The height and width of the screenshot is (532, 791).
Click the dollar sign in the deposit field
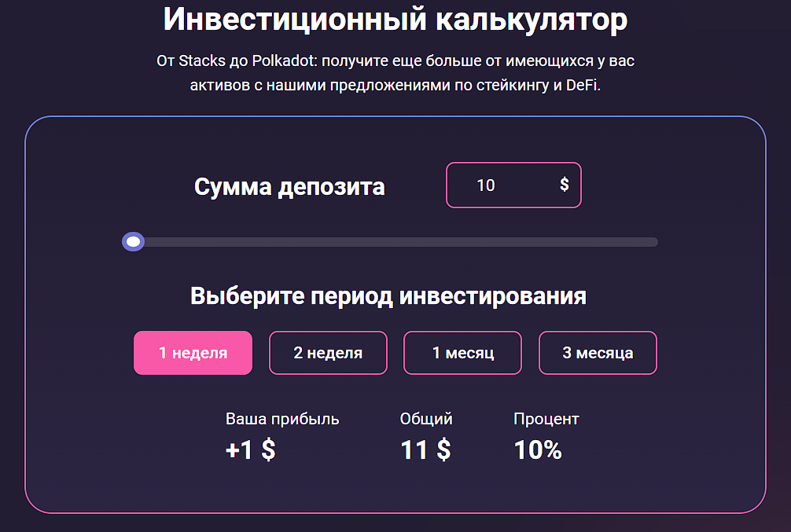click(x=564, y=185)
